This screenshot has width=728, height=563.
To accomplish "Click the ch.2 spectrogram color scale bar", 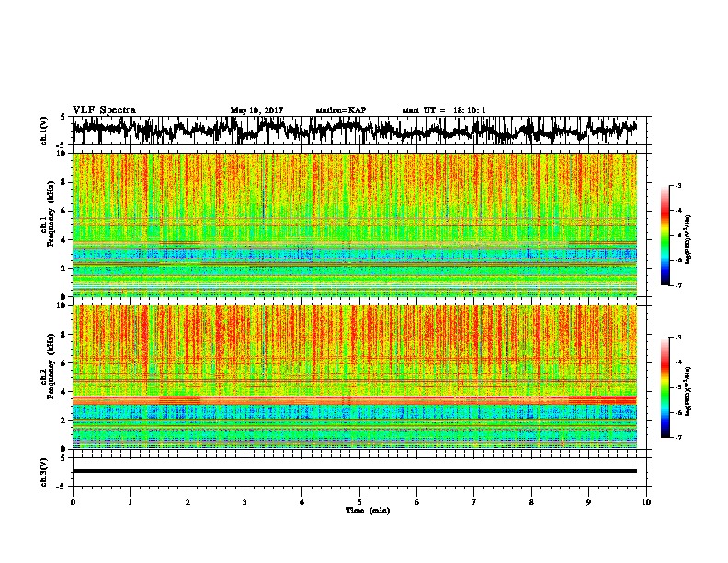I will 665,387.
